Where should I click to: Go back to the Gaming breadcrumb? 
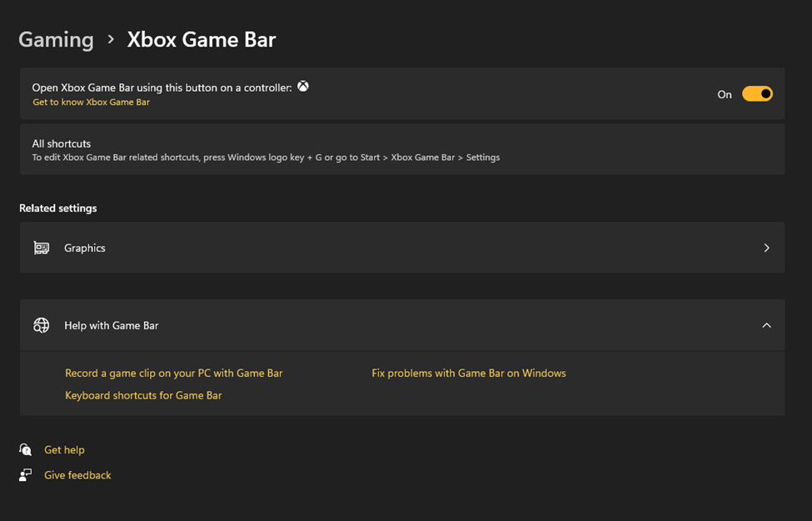click(56, 39)
